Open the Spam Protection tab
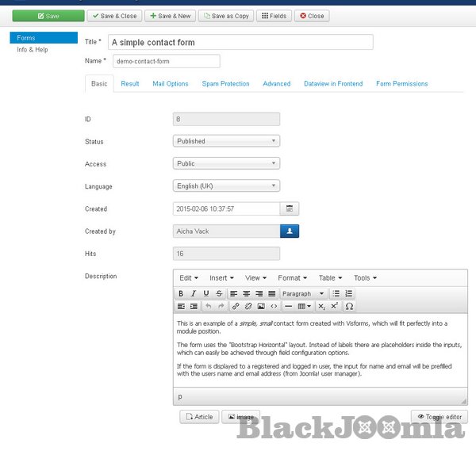The height and width of the screenshot is (451, 476). (225, 83)
